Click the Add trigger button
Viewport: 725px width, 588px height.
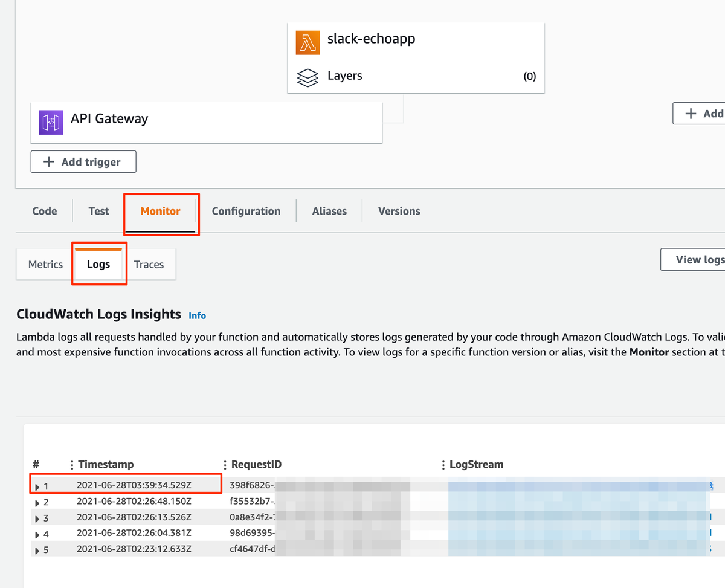click(83, 162)
